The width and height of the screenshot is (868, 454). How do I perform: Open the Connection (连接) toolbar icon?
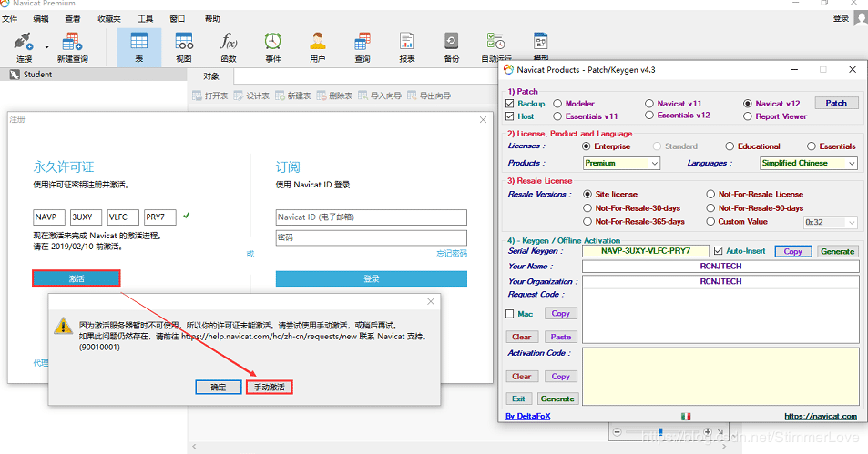[x=24, y=47]
